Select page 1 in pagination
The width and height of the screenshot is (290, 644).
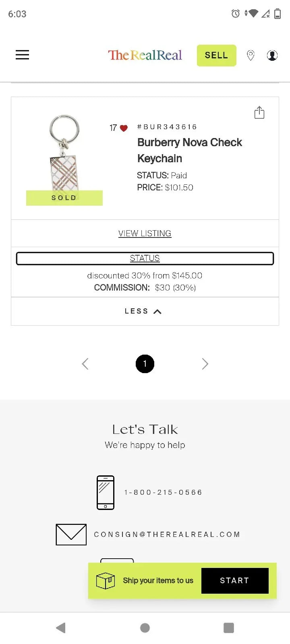pyautogui.click(x=145, y=364)
